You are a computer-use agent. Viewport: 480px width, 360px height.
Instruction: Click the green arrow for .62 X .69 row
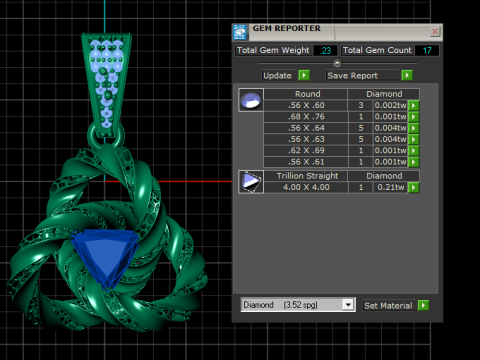[413, 151]
